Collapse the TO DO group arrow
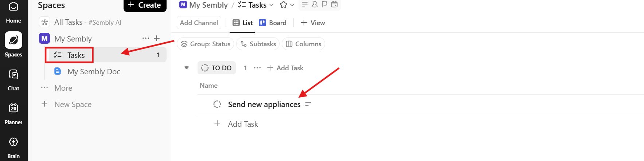Image resolution: width=644 pixels, height=161 pixels. [x=187, y=68]
